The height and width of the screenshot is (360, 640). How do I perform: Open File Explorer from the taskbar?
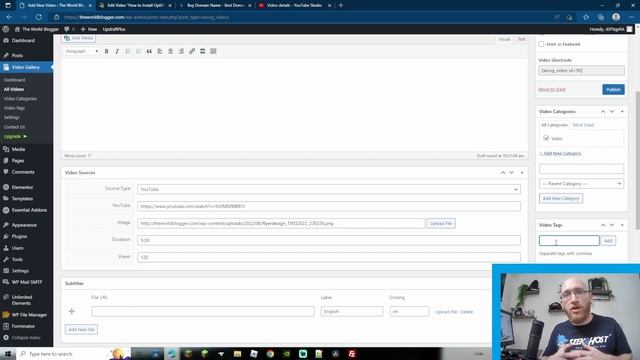point(237,354)
